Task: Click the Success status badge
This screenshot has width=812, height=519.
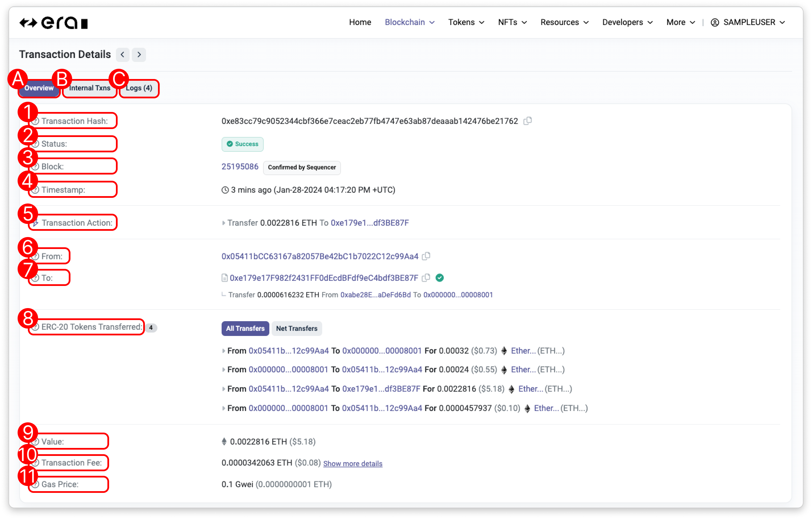Action: [x=242, y=144]
